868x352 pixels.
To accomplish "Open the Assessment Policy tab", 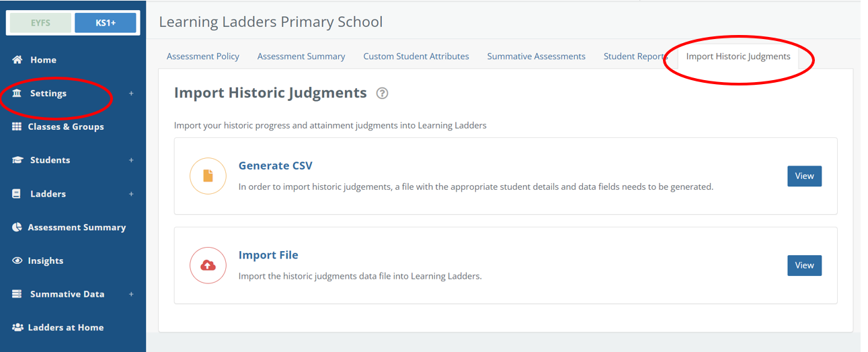I will pyautogui.click(x=203, y=57).
